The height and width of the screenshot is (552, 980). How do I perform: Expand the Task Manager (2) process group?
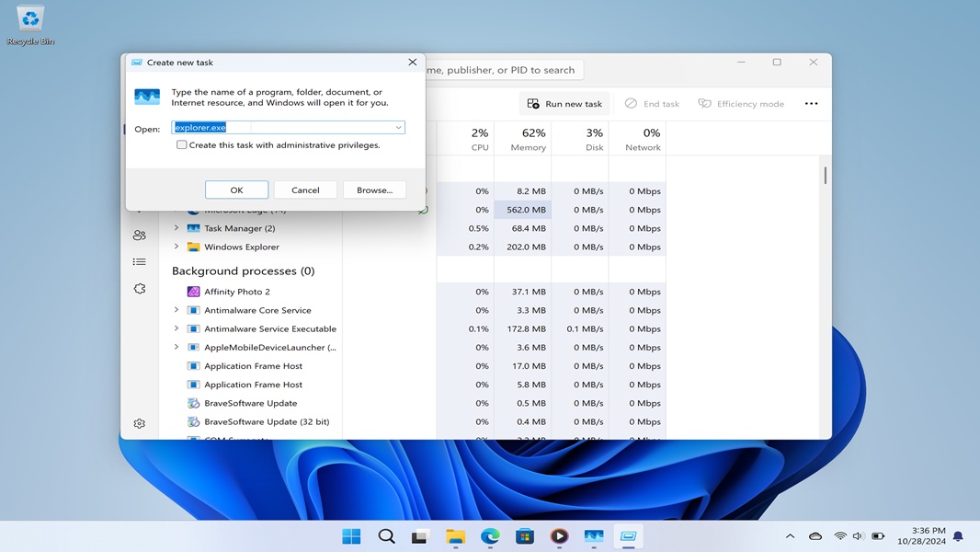pos(176,228)
